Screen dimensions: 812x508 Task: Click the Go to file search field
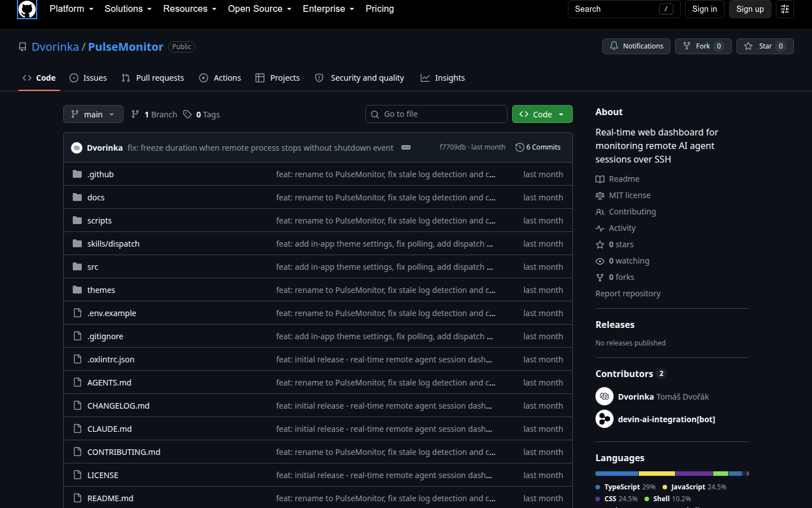pyautogui.click(x=436, y=114)
